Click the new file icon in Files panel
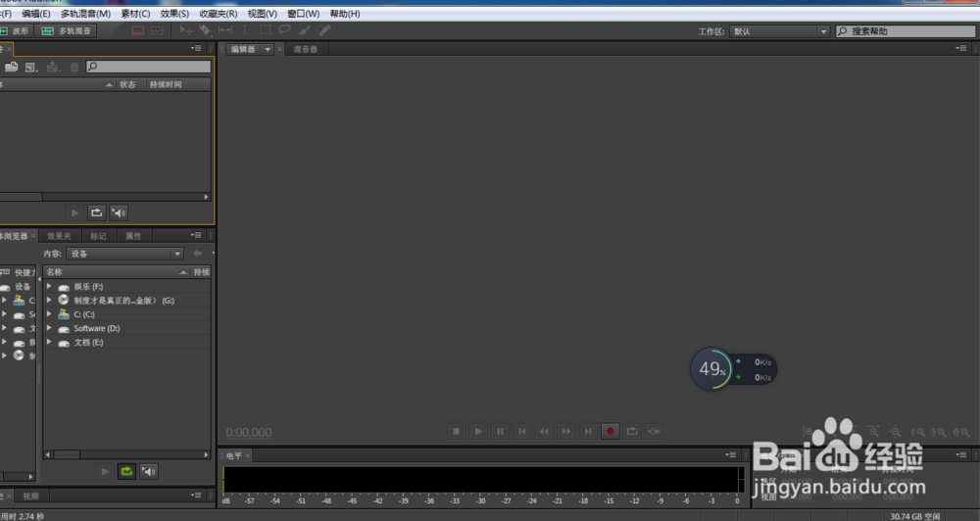 point(31,67)
